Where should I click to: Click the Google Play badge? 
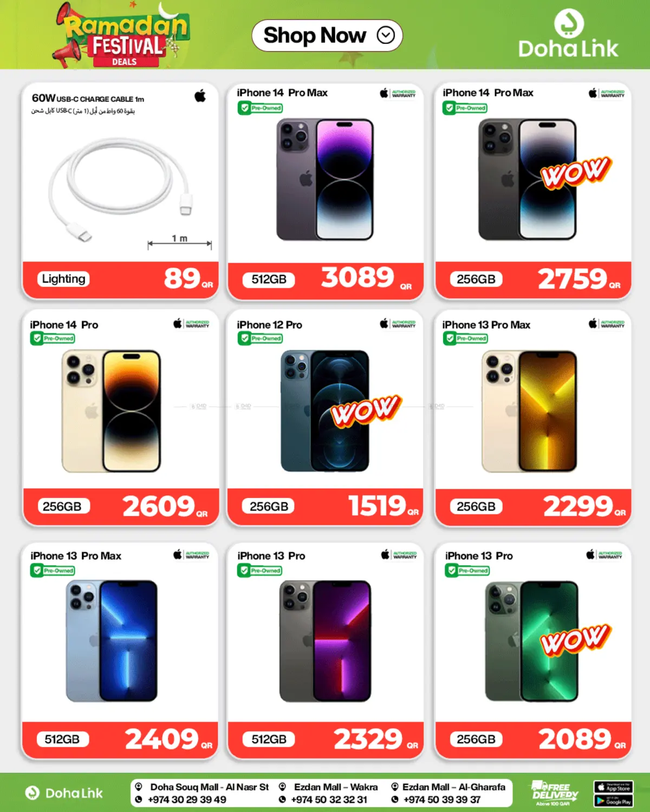[x=613, y=801]
